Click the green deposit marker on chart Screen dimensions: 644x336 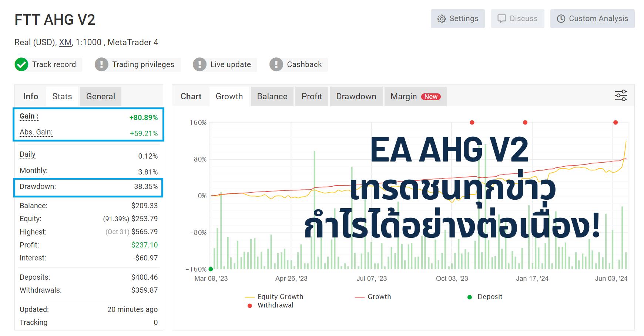click(211, 269)
